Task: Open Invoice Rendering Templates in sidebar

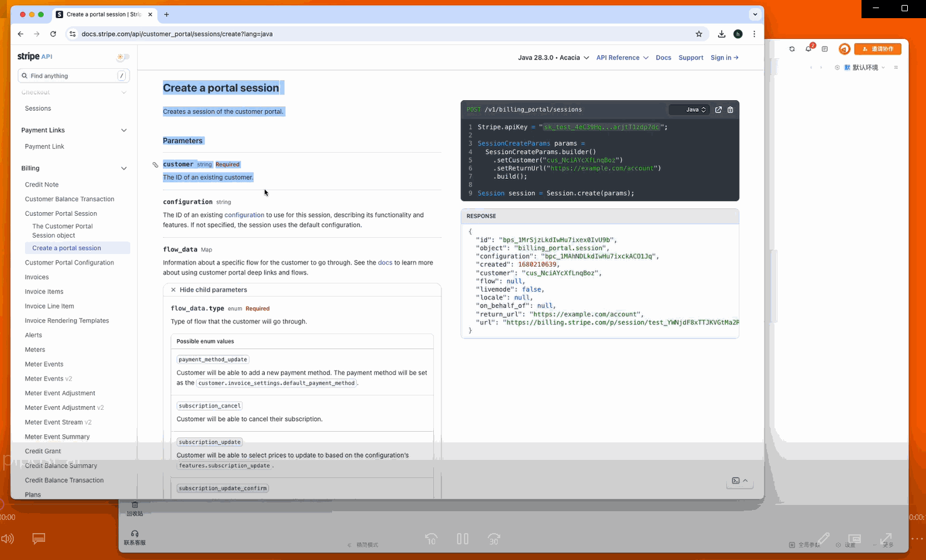Action: click(x=67, y=320)
